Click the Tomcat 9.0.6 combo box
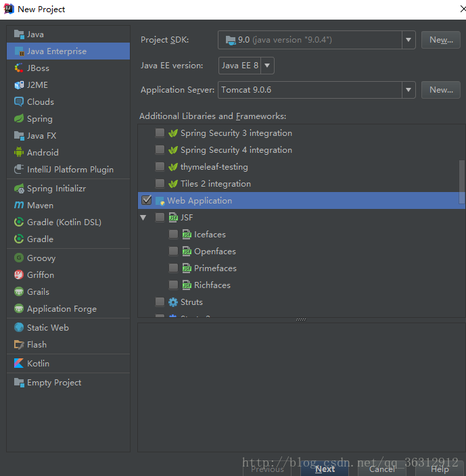The image size is (466, 476). pyautogui.click(x=317, y=90)
